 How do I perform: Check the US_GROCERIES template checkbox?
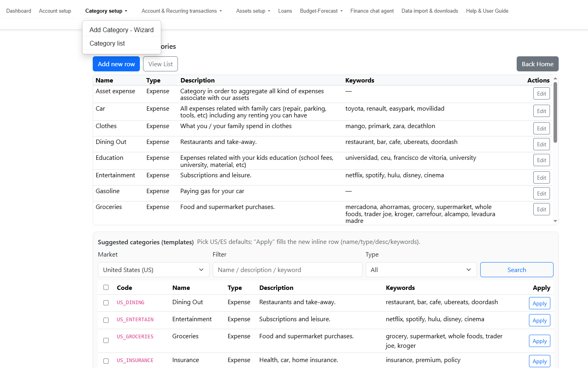tap(106, 340)
